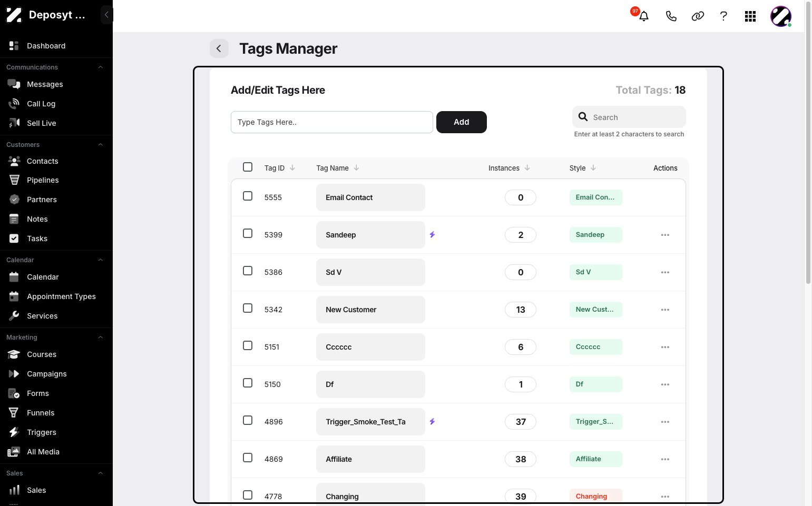Click the tag Search field

pos(629,117)
